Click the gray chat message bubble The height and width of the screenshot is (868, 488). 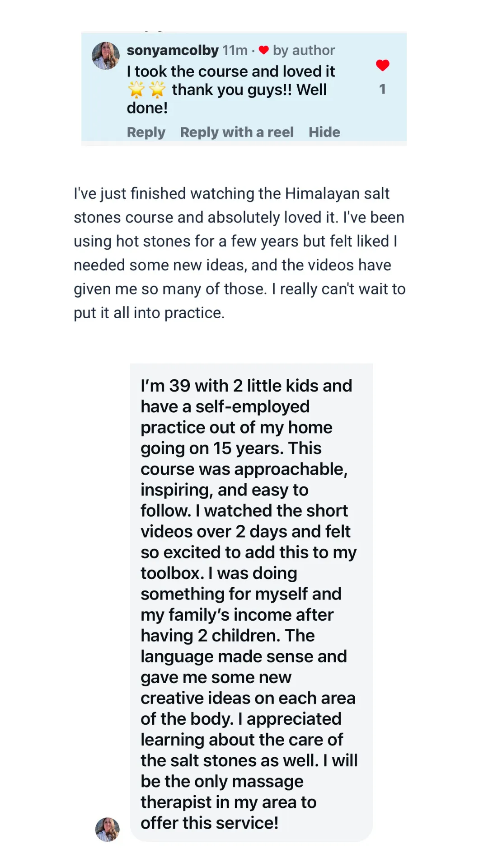tap(251, 601)
